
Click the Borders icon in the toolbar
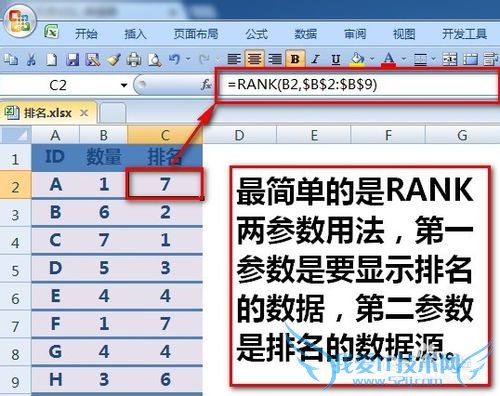(420, 60)
